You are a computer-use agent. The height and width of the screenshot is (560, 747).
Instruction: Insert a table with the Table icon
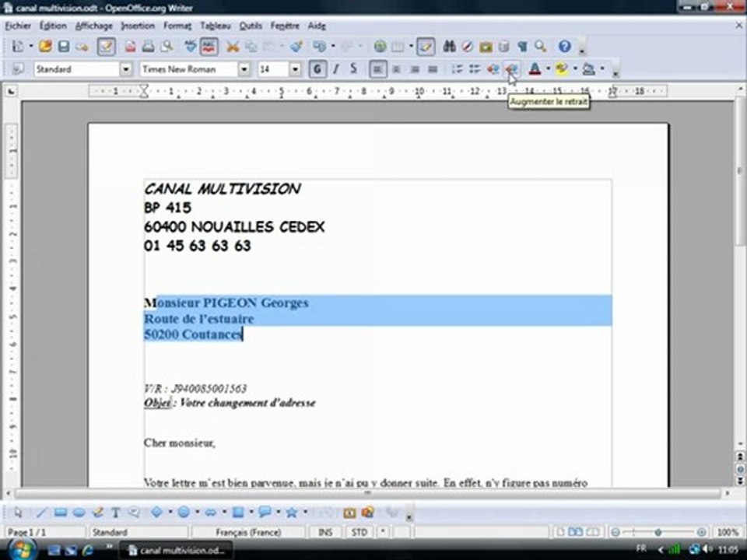[x=398, y=46]
